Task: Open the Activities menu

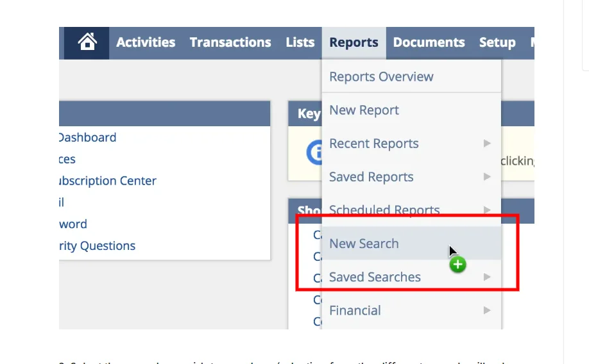Action: [146, 42]
